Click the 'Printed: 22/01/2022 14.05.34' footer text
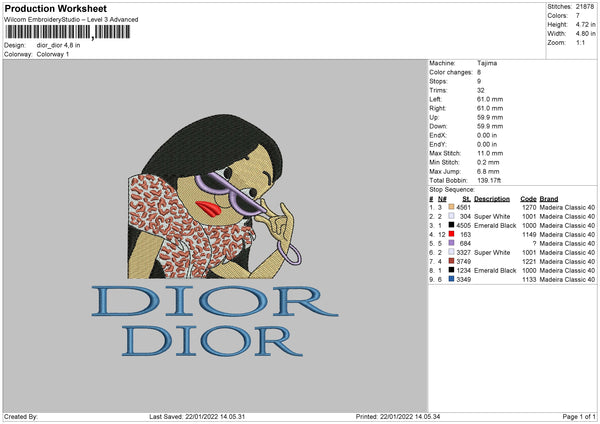The height and width of the screenshot is (424, 600). point(398,416)
